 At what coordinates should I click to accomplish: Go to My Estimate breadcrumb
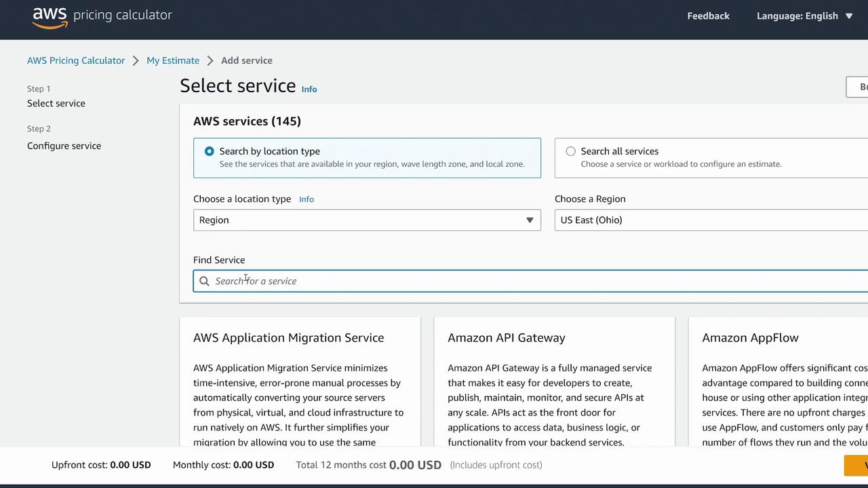click(173, 60)
